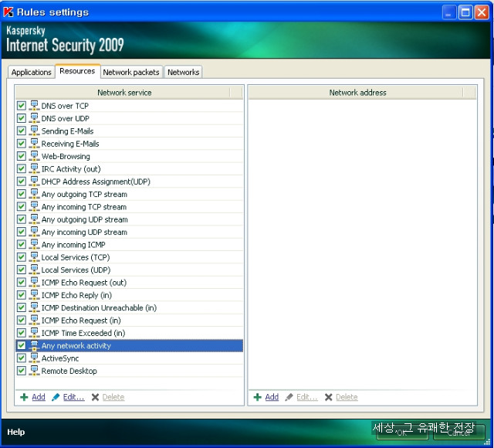Image resolution: width=494 pixels, height=448 pixels.
Task: Click the icon beside ActiveSync
Action: click(x=34, y=358)
